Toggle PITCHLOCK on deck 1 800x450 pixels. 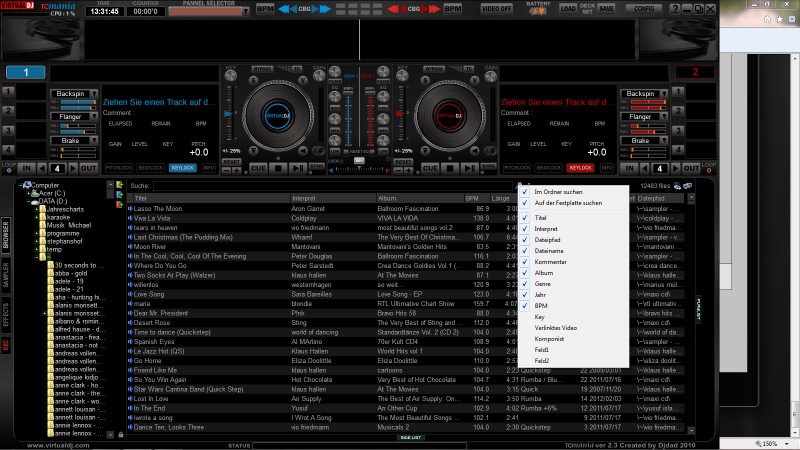point(119,168)
